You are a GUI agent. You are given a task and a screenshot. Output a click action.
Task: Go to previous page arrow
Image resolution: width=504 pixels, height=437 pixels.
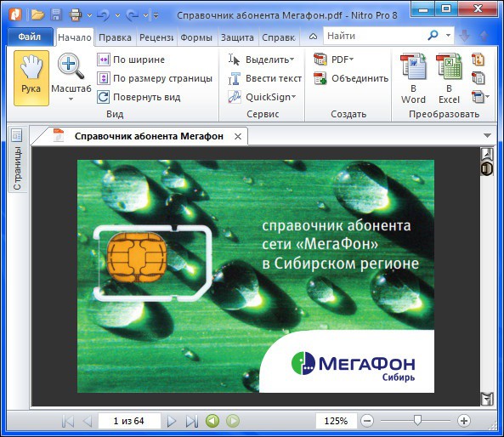[x=88, y=421]
